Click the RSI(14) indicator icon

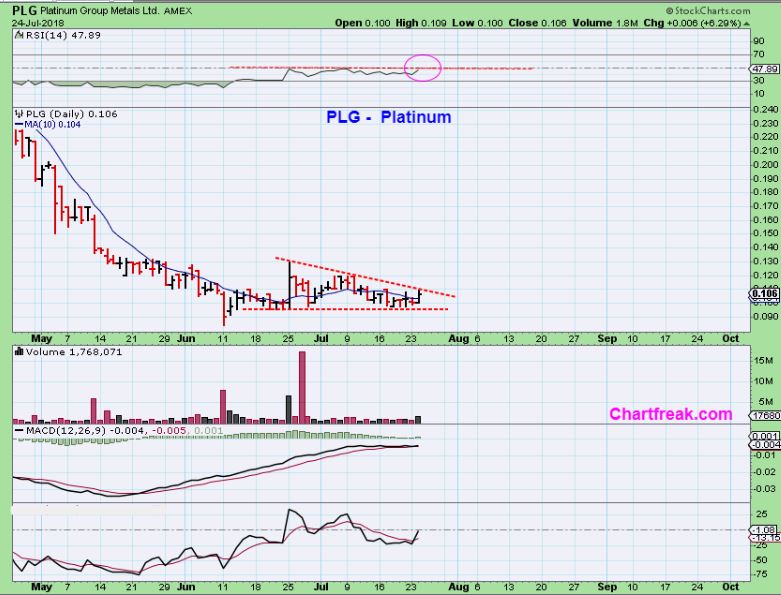point(19,35)
